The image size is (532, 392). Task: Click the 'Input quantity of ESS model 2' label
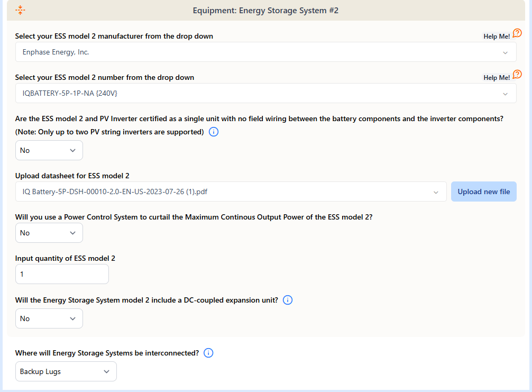pos(65,258)
